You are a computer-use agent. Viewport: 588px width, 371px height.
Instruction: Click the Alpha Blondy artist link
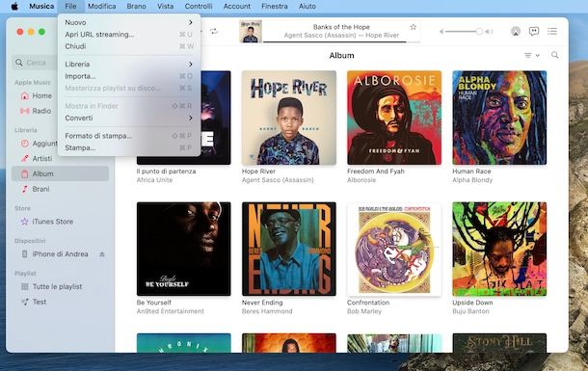click(x=472, y=180)
